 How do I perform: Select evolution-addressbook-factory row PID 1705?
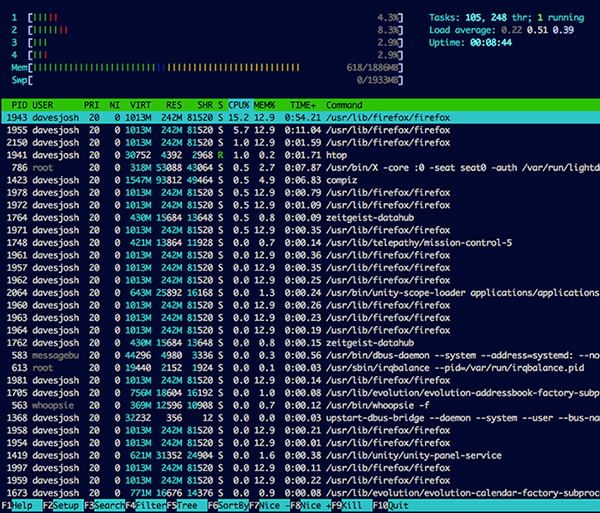click(301, 393)
